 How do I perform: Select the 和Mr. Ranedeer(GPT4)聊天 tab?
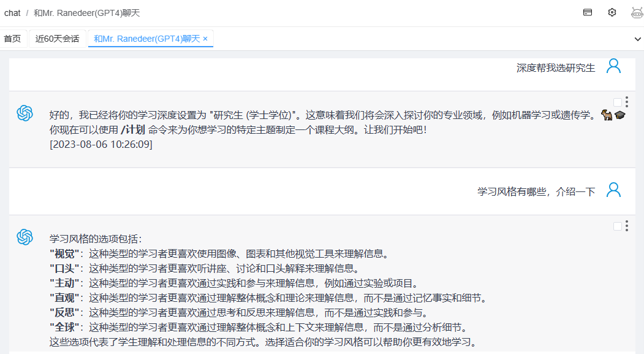(146, 39)
